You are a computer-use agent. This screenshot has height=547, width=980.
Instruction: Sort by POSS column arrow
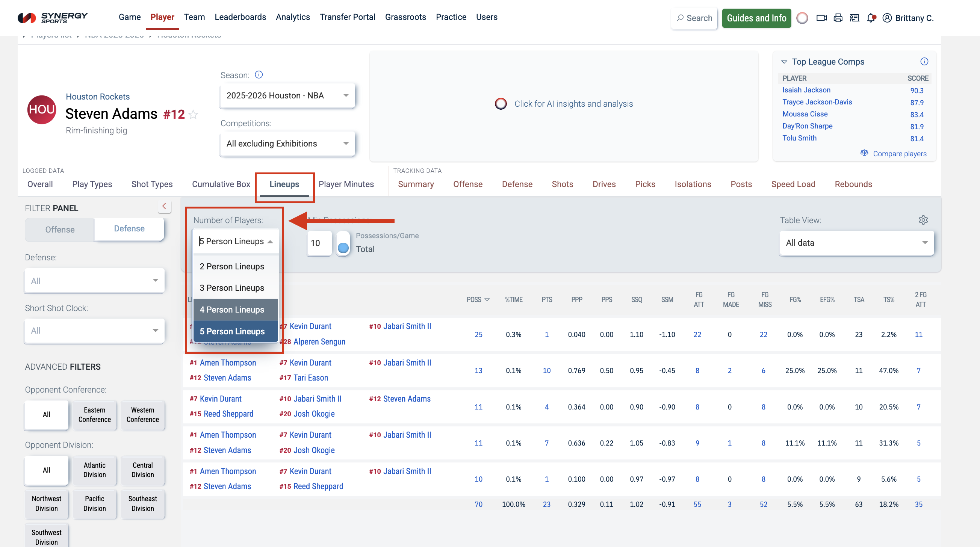pos(487,300)
